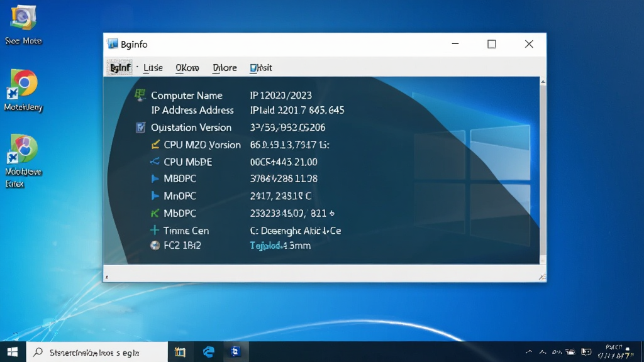Minimize the Bginfo window
This screenshot has width=644, height=362.
coord(455,44)
